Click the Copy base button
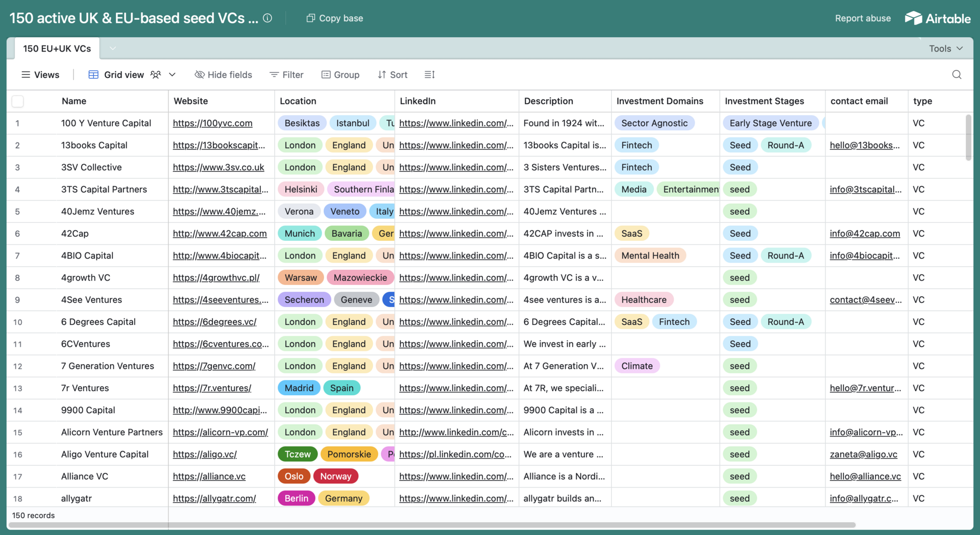 click(x=335, y=18)
